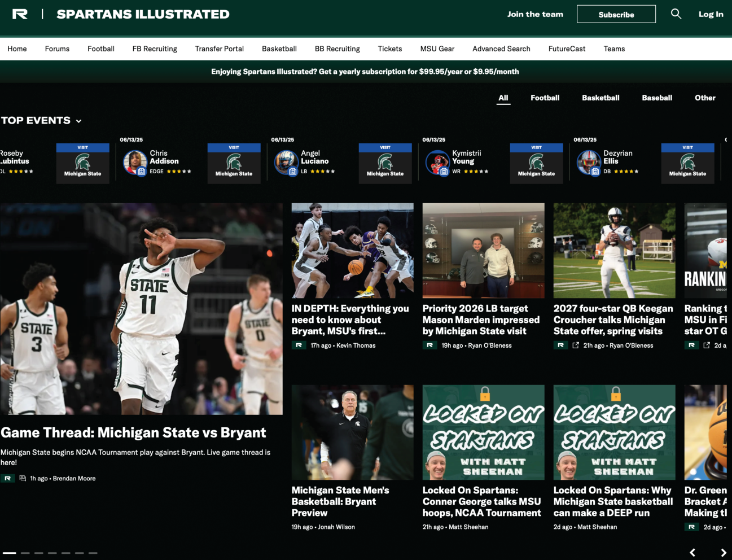
Task: Click Bryant Preview coach thumbnail
Action: (352, 432)
